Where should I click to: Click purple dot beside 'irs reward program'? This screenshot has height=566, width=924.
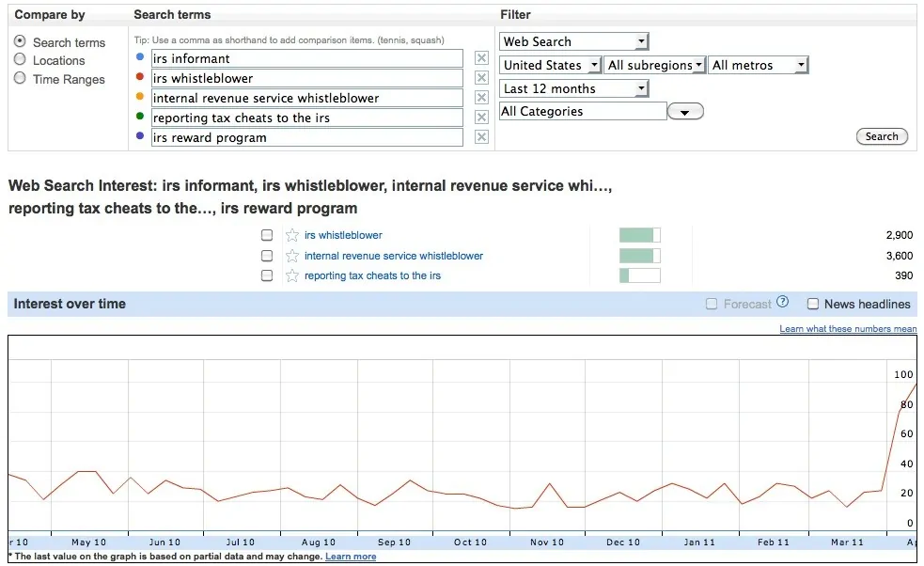tap(140, 135)
